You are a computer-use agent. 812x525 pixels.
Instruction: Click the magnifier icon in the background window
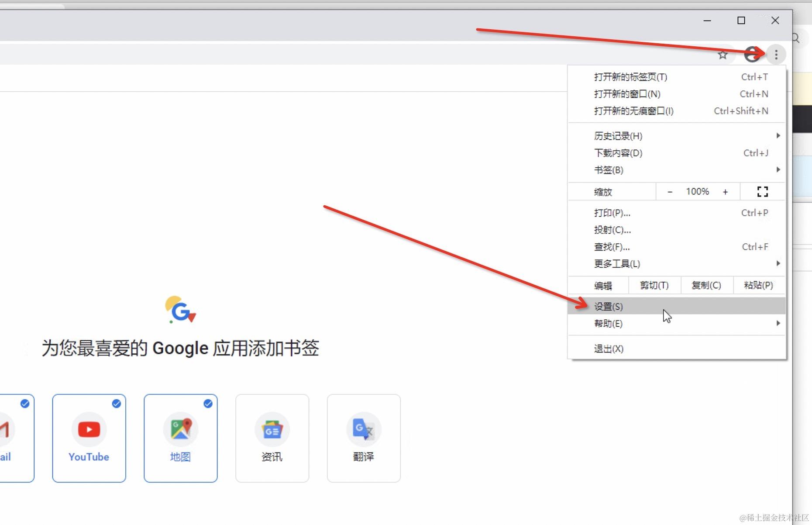click(796, 38)
